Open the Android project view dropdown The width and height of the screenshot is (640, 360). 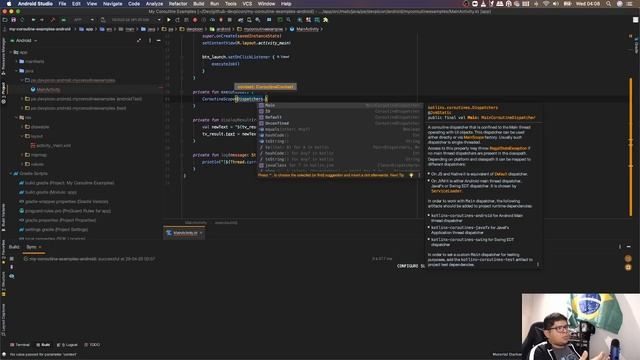pos(24,40)
